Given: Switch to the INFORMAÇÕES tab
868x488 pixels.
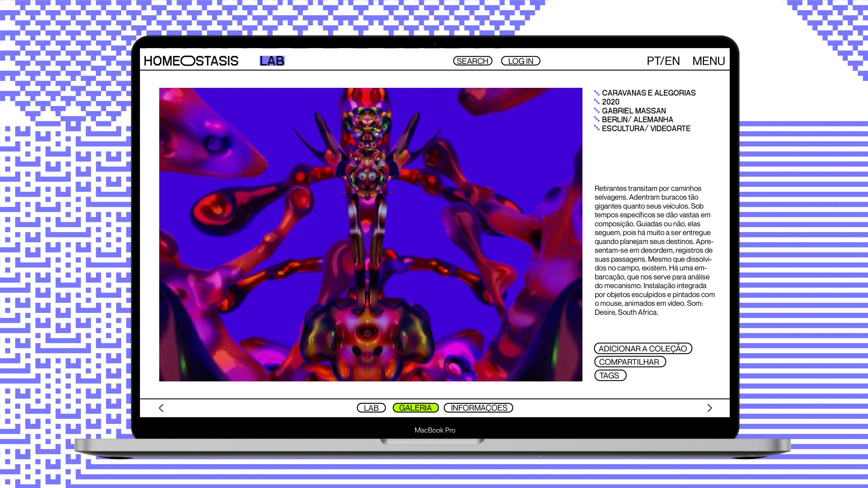Looking at the screenshot, I should click(478, 408).
